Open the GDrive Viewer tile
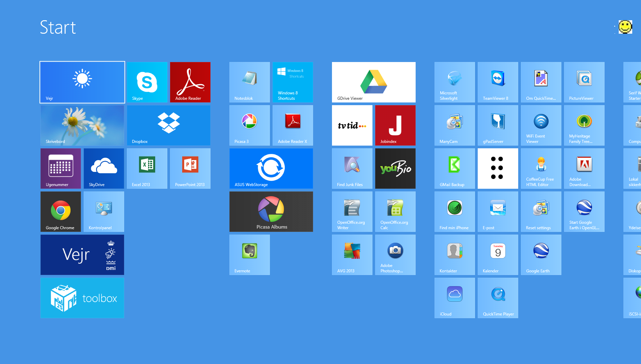Image resolution: width=641 pixels, height=364 pixels. 374,82
